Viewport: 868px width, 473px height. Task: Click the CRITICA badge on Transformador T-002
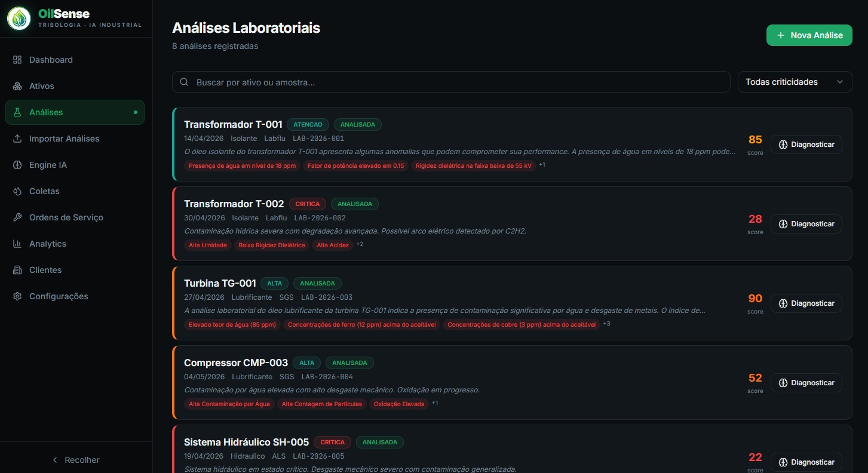[x=308, y=204]
